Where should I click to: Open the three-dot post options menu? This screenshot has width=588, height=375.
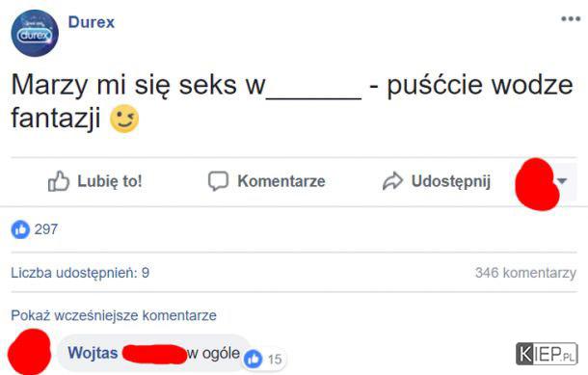(x=571, y=18)
